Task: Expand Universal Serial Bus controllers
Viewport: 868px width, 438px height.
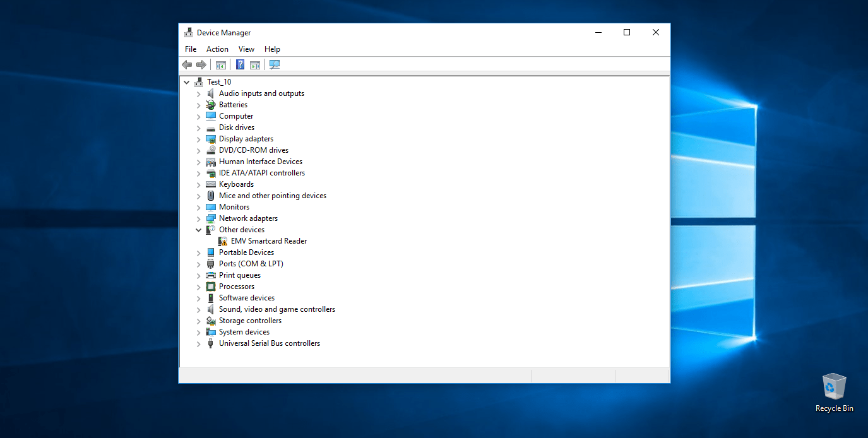Action: (x=198, y=343)
